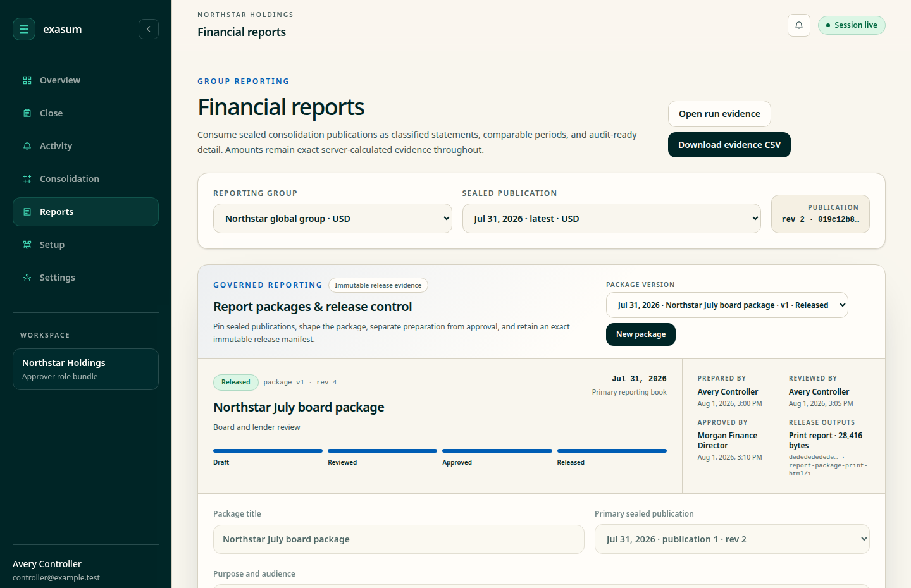Click the Approved progress step bar
This screenshot has height=588, width=911.
coord(497,451)
